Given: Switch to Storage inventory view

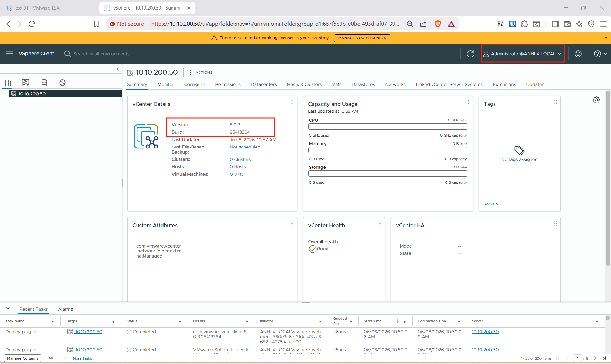Looking at the screenshot, I should pyautogui.click(x=44, y=83).
